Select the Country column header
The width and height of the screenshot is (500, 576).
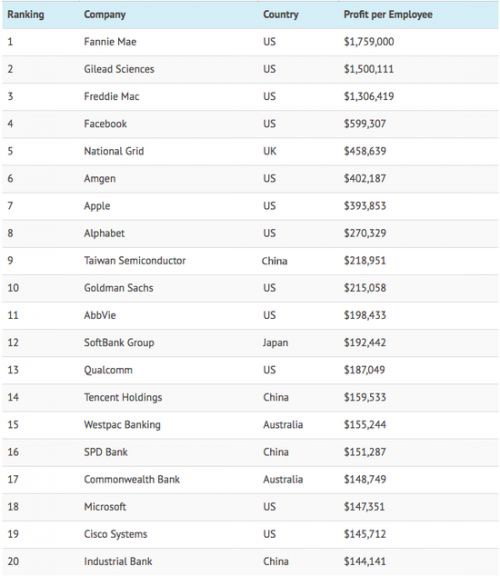pyautogui.click(x=281, y=15)
